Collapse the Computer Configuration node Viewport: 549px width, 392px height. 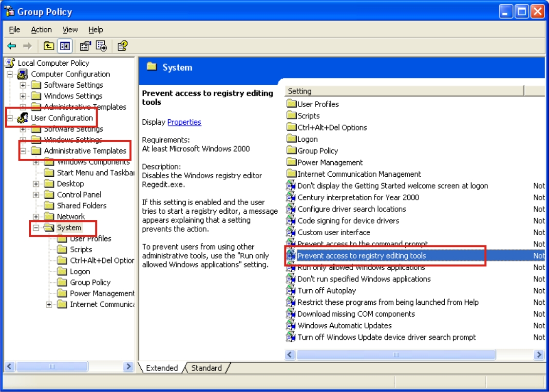[10, 74]
